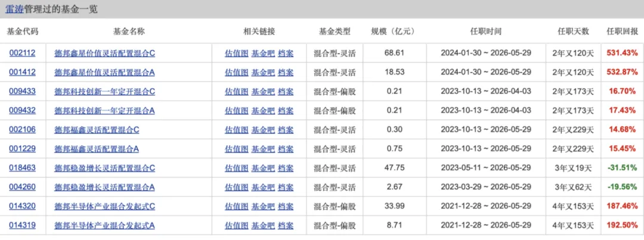The width and height of the screenshot is (644, 240).
Task: Open fund code 001412 link
Action: pyautogui.click(x=22, y=72)
